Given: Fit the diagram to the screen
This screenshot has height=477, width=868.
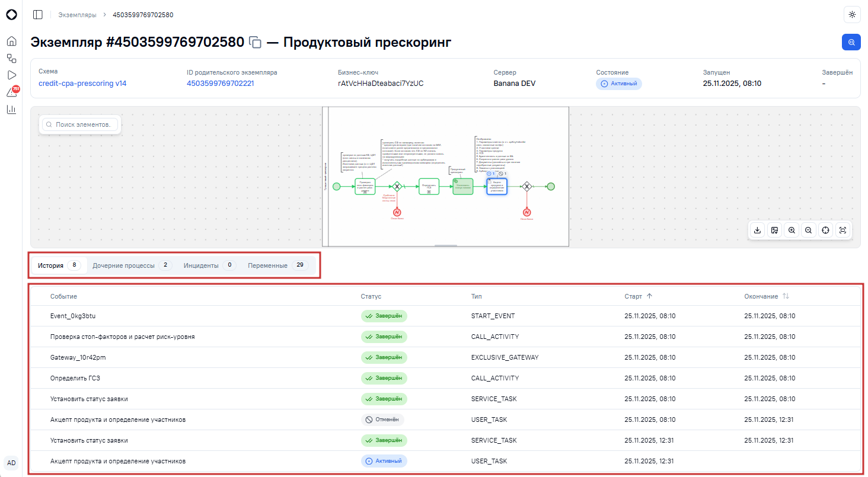Looking at the screenshot, I should (843, 230).
